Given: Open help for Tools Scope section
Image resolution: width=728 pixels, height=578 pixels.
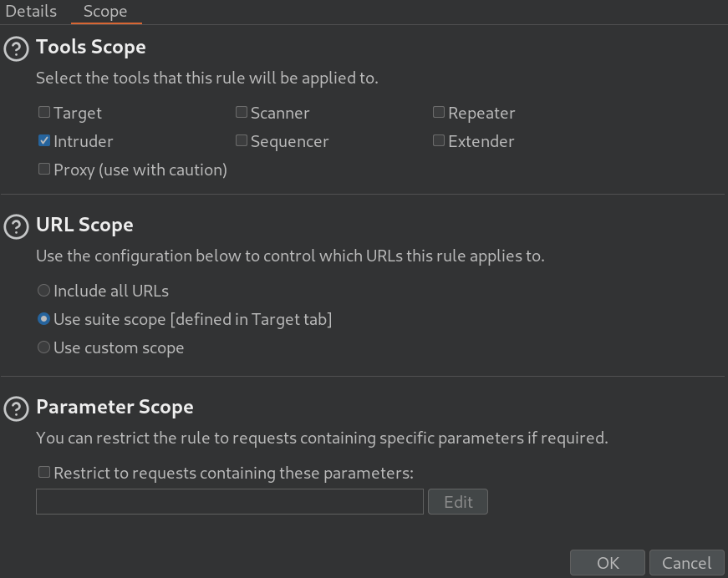Looking at the screenshot, I should tap(16, 48).
